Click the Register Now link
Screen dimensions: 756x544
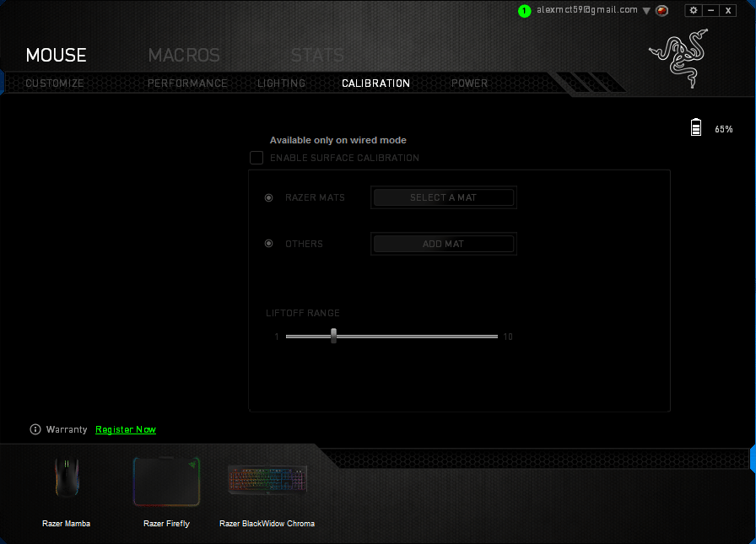point(126,429)
